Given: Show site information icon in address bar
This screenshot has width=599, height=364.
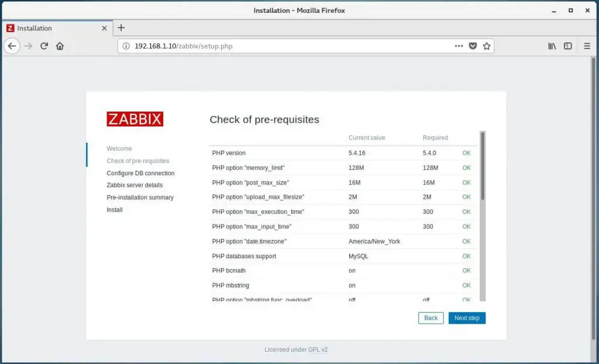Looking at the screenshot, I should pyautogui.click(x=126, y=46).
